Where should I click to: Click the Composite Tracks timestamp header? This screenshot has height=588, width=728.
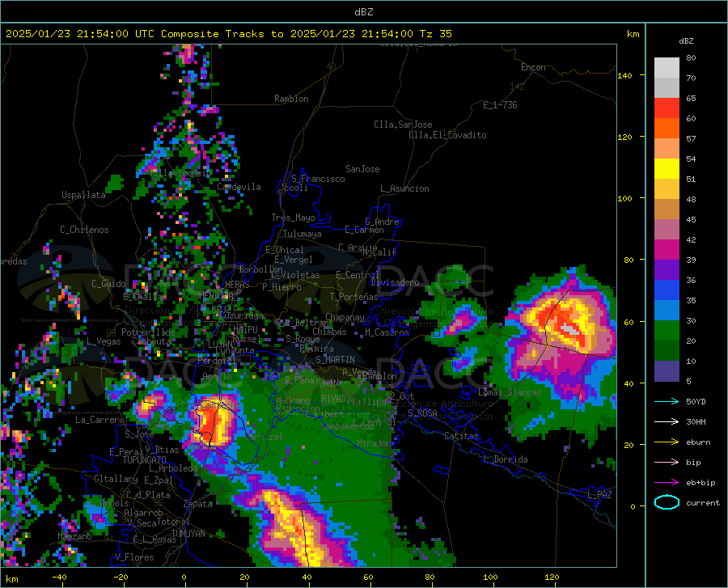coord(228,34)
